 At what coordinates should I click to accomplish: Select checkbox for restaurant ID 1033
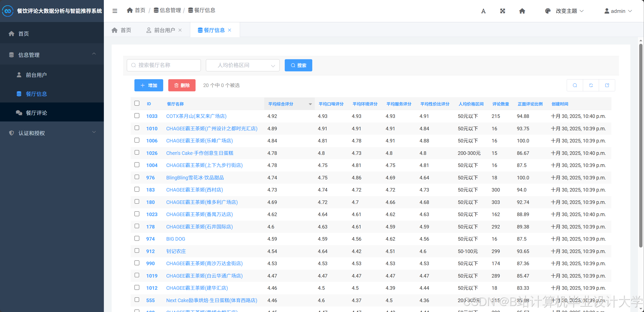tap(137, 116)
